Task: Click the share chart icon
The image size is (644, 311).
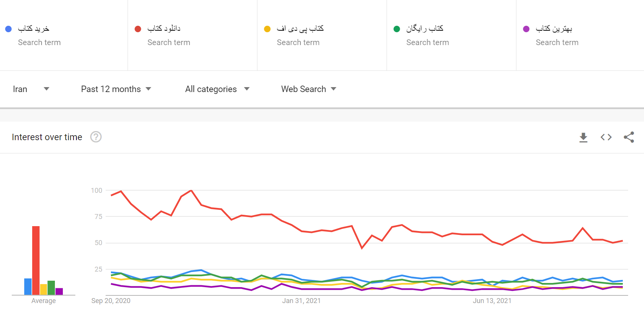Action: click(x=629, y=137)
